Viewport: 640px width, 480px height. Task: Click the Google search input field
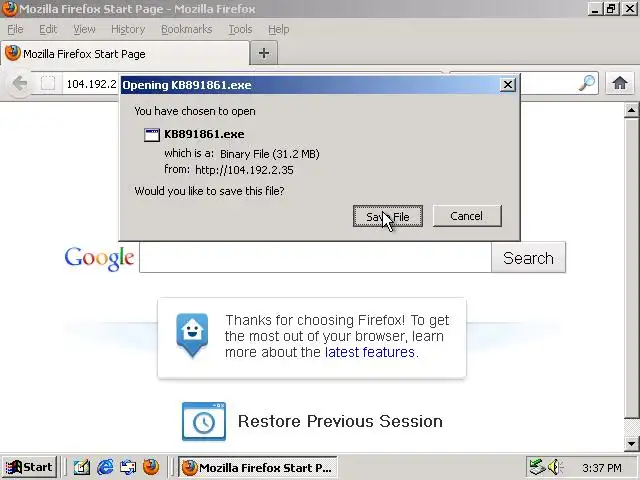tap(315, 258)
